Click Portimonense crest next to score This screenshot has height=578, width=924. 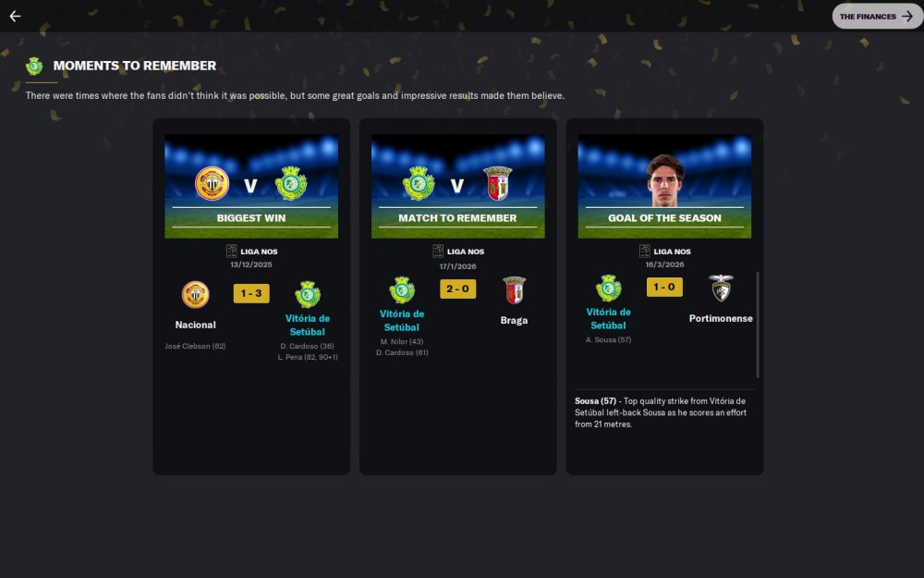[x=721, y=289]
